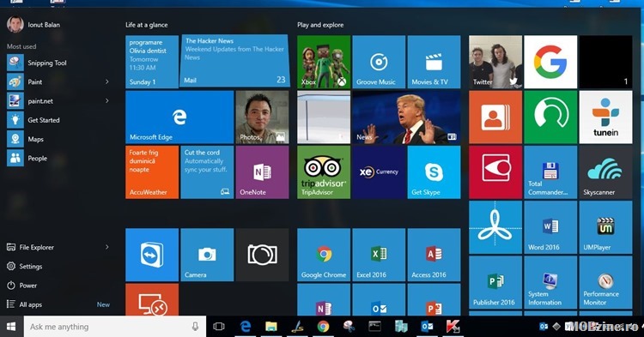Open the Mail tile with Hacker News

234,62
